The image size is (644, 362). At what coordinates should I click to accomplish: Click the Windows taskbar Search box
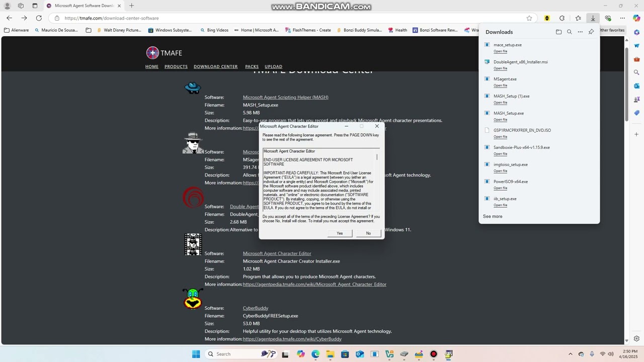[x=240, y=354]
